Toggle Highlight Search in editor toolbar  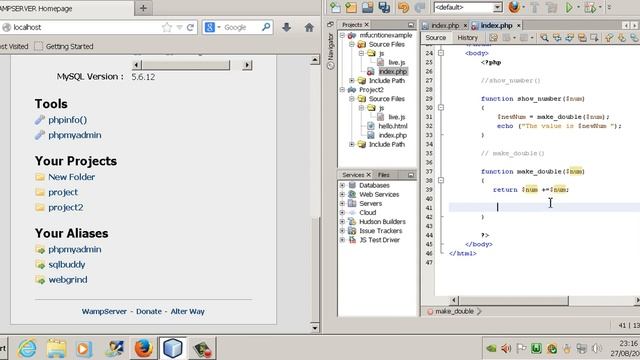582,38
